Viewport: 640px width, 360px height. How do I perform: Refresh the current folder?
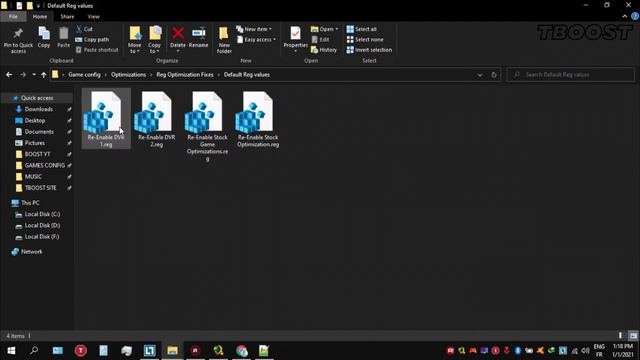click(x=494, y=75)
